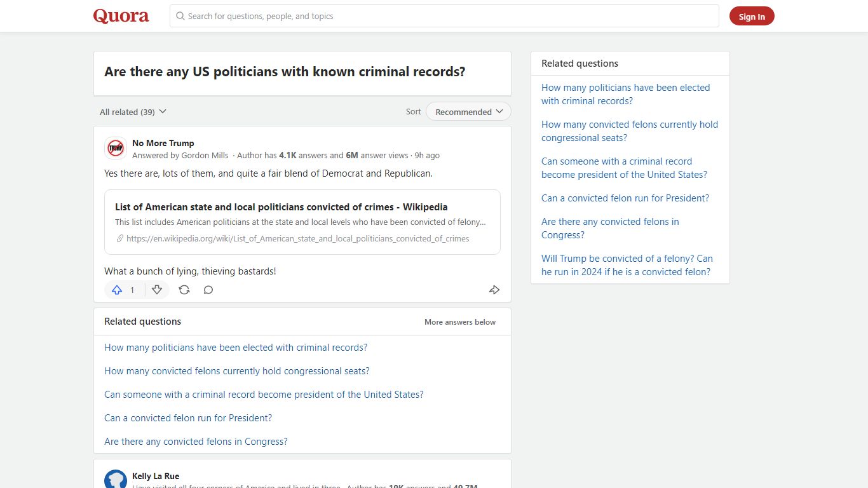Open the Recommended sort dropdown
Screen dimensions: 868x488
pos(469,112)
